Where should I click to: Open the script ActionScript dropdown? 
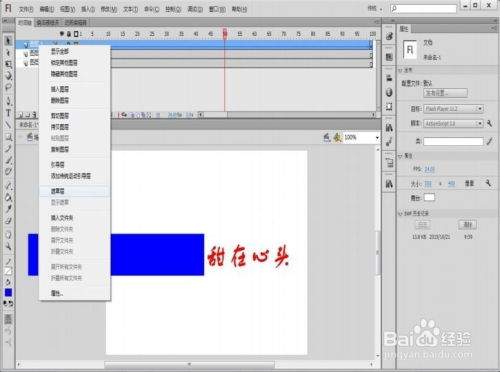pyautogui.click(x=453, y=124)
